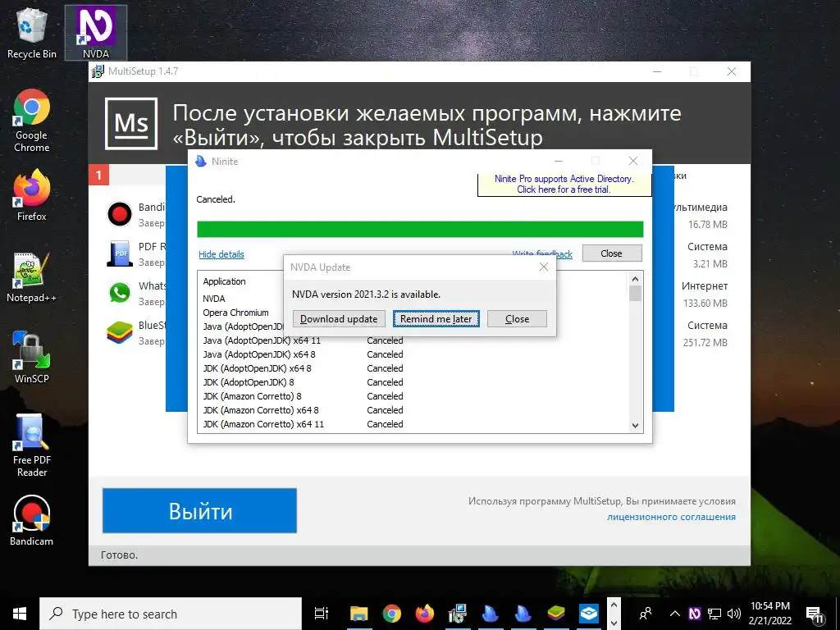Click the Ninite title bar icon

click(201, 161)
